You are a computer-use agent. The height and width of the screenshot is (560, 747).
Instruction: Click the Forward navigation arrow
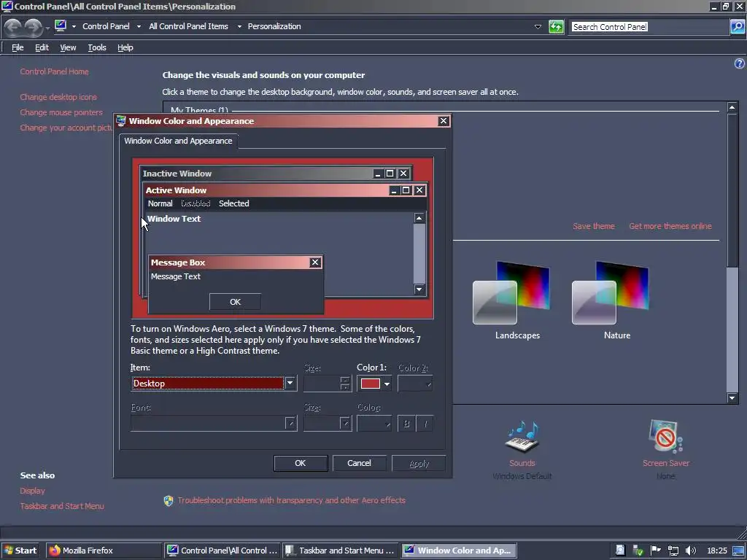(x=33, y=27)
